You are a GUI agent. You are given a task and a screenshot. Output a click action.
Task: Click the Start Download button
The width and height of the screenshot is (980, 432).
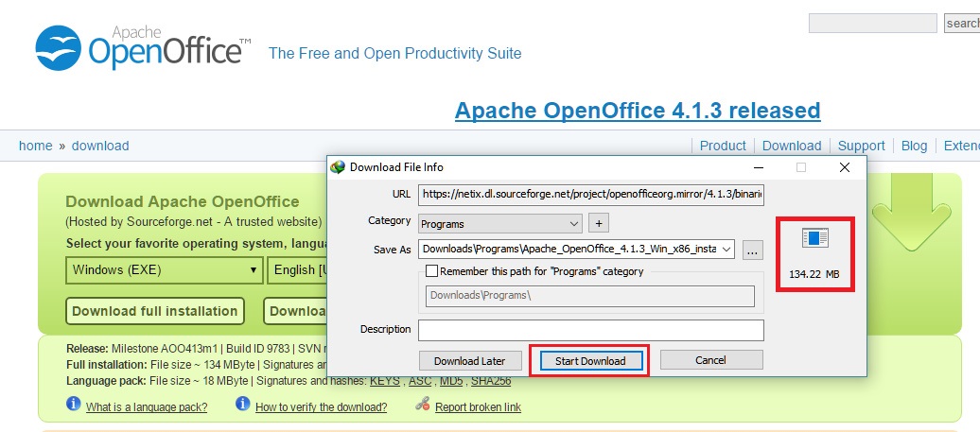(590, 361)
